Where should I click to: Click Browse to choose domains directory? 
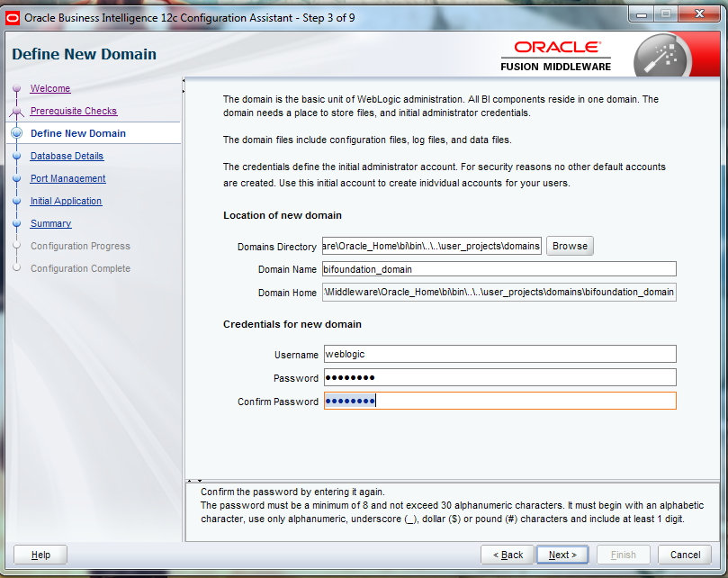coord(570,246)
